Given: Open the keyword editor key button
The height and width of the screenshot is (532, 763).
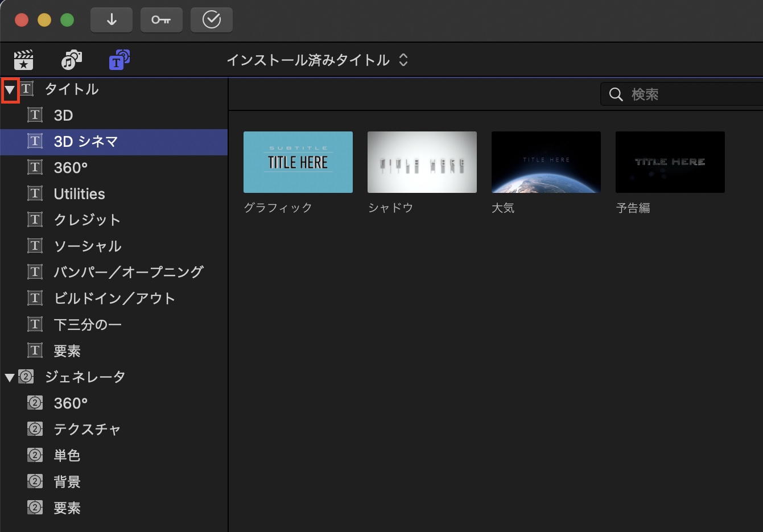Looking at the screenshot, I should [161, 20].
